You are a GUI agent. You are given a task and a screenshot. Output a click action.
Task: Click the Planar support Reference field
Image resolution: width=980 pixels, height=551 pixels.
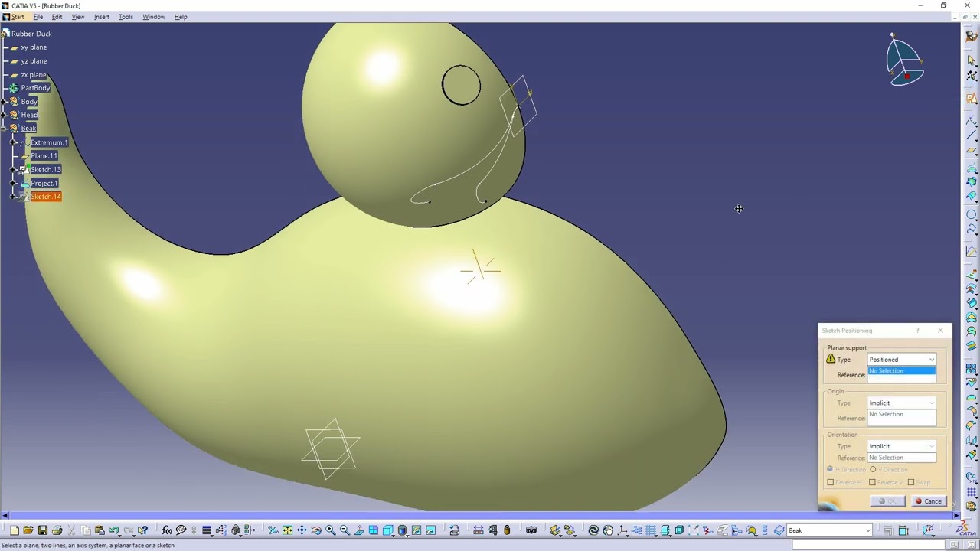[x=902, y=374]
